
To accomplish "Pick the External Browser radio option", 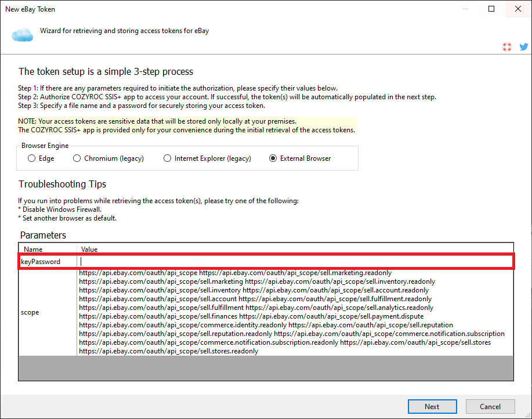I will click(273, 158).
